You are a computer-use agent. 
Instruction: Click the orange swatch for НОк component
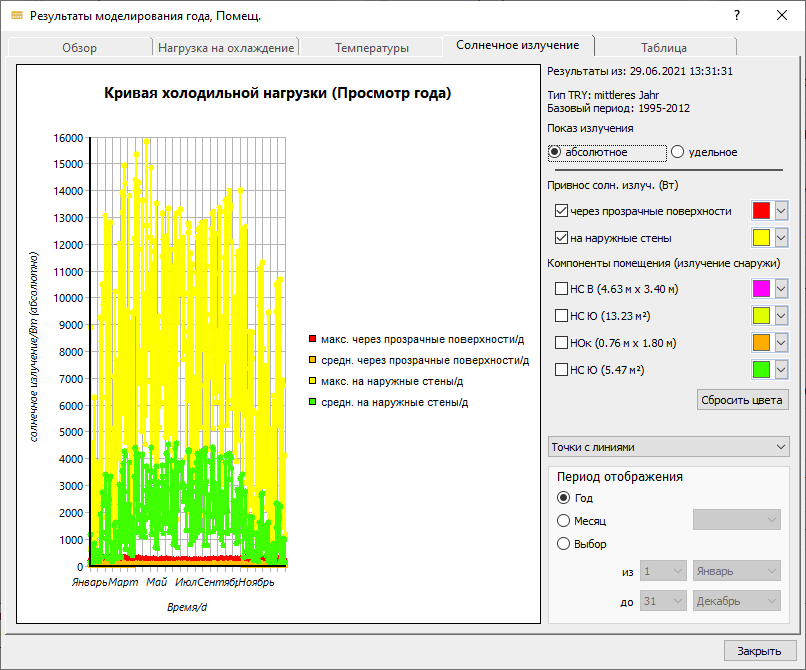pos(761,342)
